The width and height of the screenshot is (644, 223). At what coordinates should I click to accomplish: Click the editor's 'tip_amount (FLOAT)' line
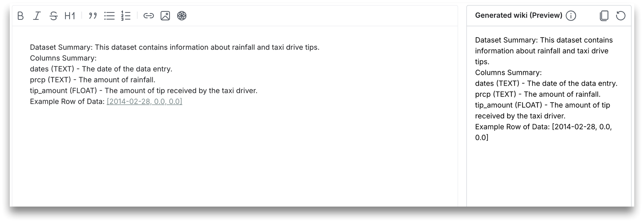tap(143, 91)
